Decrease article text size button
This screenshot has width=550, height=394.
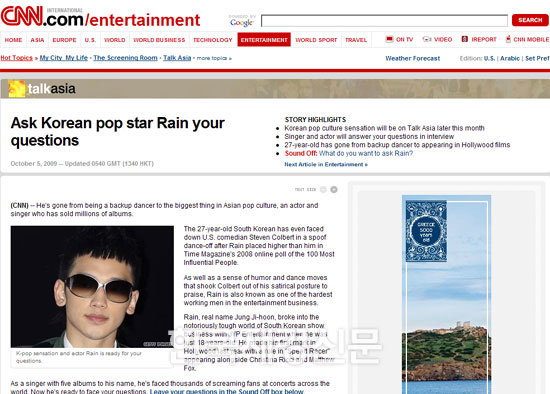coord(323,189)
